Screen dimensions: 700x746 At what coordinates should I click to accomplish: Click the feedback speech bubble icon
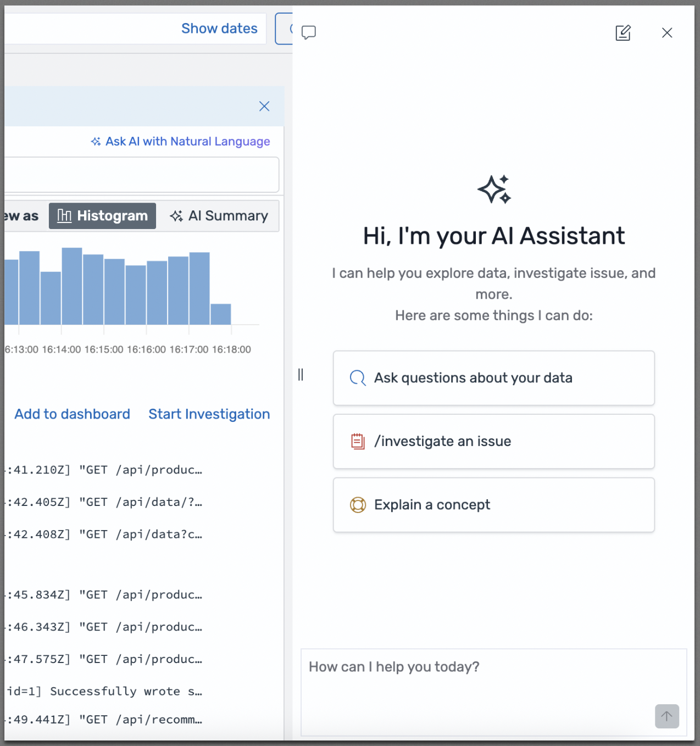click(x=308, y=32)
